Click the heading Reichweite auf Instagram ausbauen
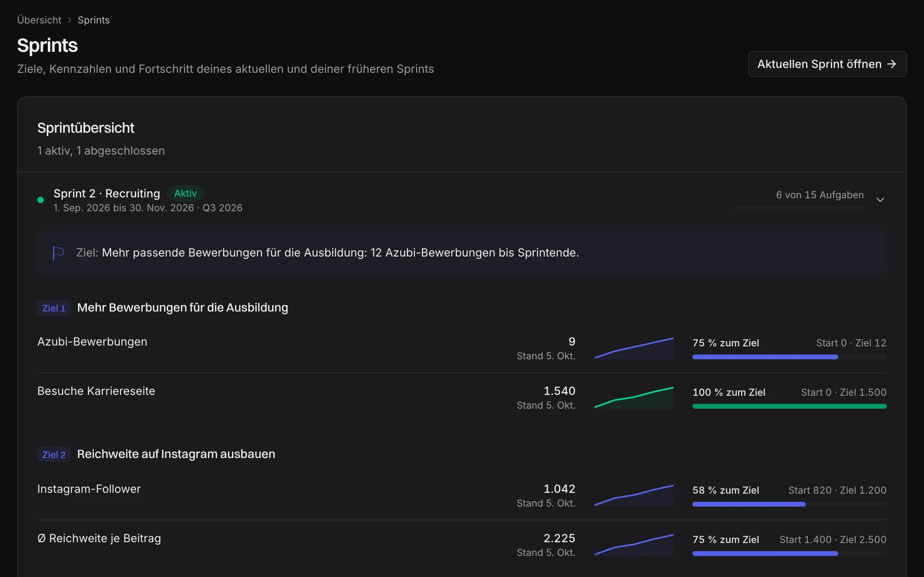The height and width of the screenshot is (577, 924). pos(176,454)
